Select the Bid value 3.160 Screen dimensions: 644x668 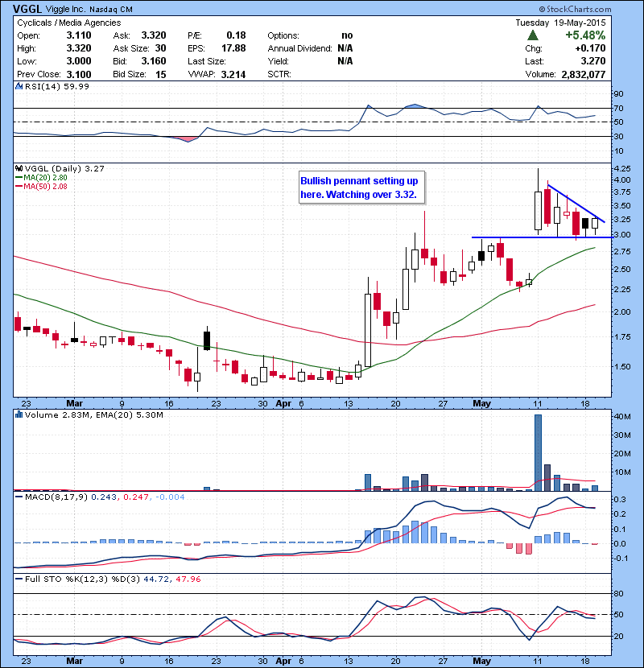point(154,61)
